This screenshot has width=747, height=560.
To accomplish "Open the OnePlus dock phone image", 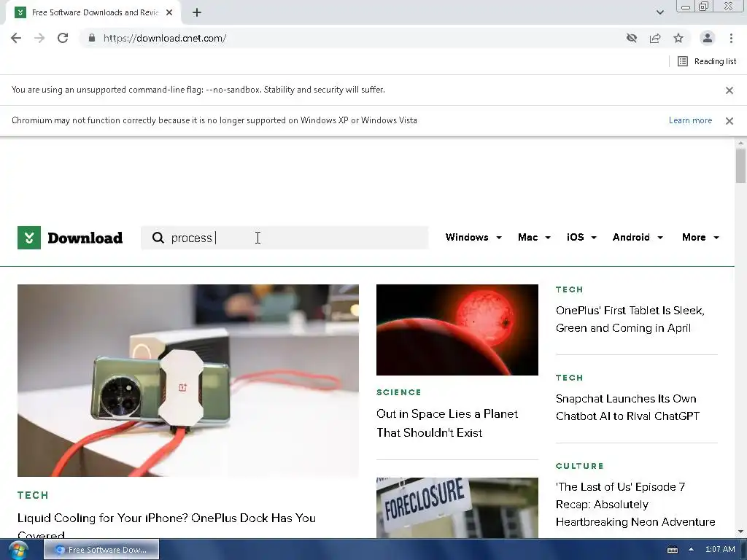I will click(188, 381).
